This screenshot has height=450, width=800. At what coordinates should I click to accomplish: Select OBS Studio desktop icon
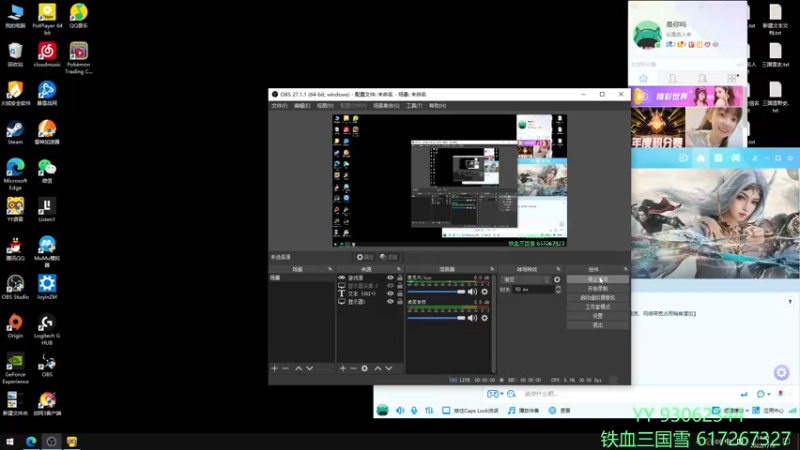(15, 287)
